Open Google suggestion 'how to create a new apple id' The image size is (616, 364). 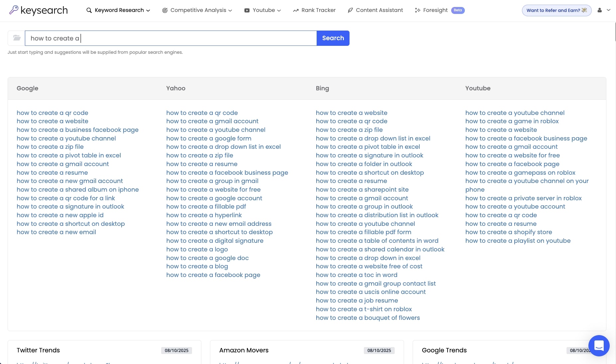point(60,215)
